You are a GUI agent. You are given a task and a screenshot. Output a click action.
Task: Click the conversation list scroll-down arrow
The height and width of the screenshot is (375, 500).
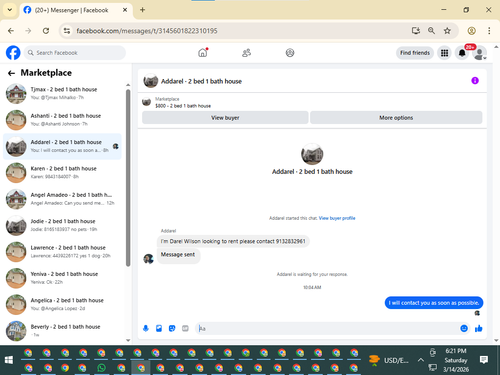click(128, 340)
